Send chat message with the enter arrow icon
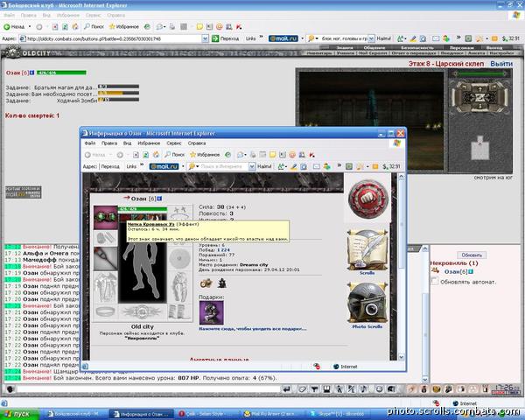The image size is (525, 420). [287, 389]
